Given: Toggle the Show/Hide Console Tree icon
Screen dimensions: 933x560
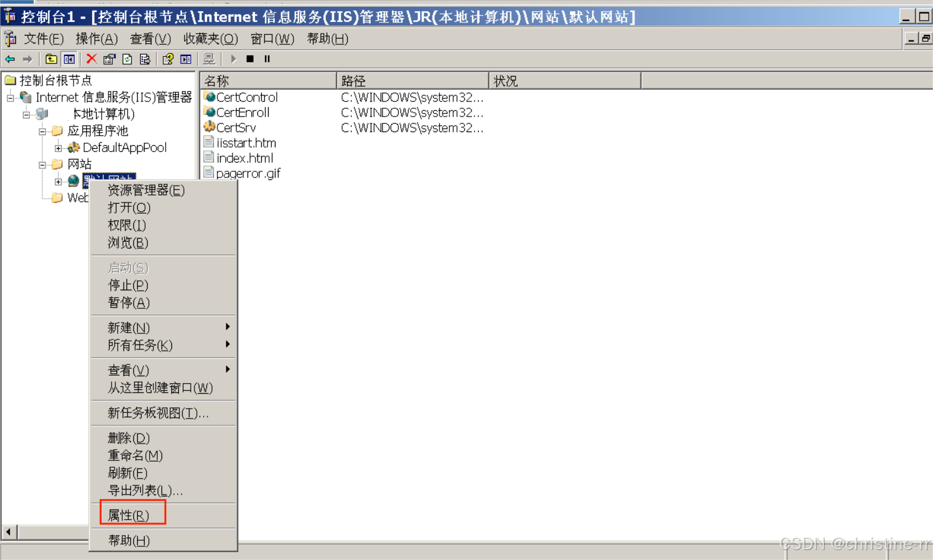Looking at the screenshot, I should pyautogui.click(x=69, y=59).
